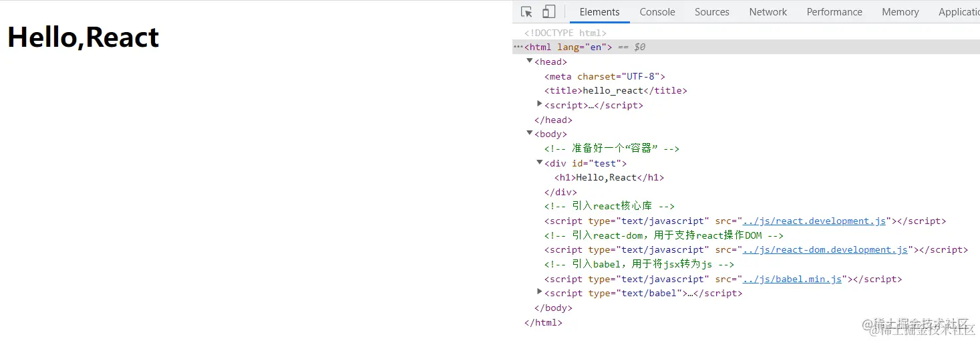
Task: Select the title hello_react row
Action: pos(615,90)
